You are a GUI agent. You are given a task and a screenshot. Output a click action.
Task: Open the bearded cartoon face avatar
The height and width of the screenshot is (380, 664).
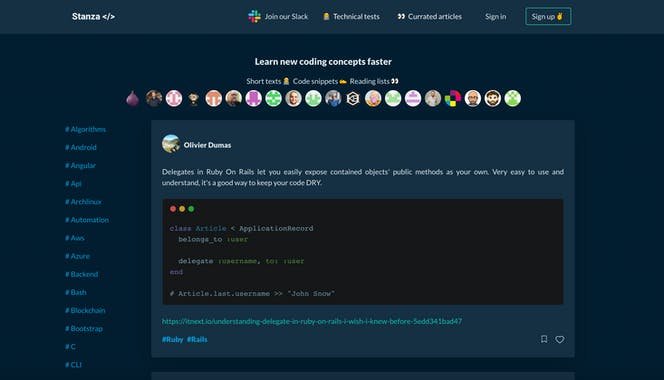[492, 98]
